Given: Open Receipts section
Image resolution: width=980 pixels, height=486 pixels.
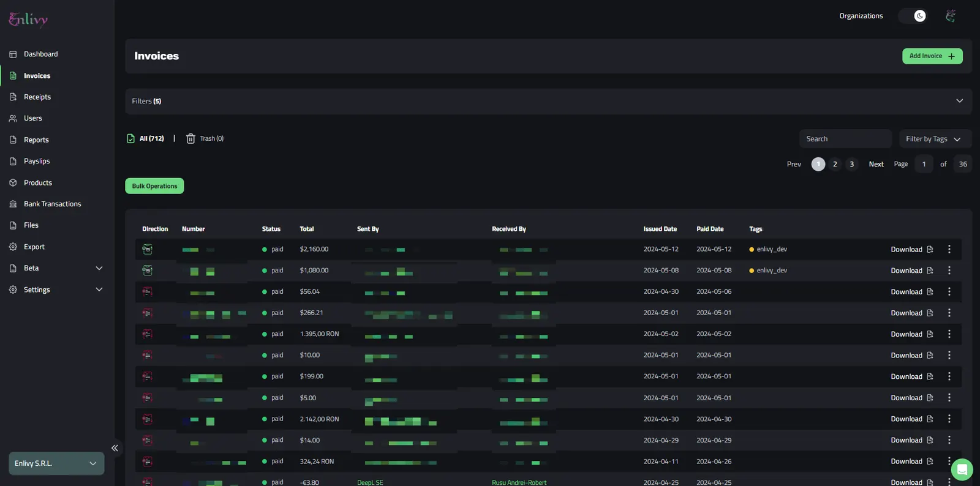Looking at the screenshot, I should coord(37,97).
